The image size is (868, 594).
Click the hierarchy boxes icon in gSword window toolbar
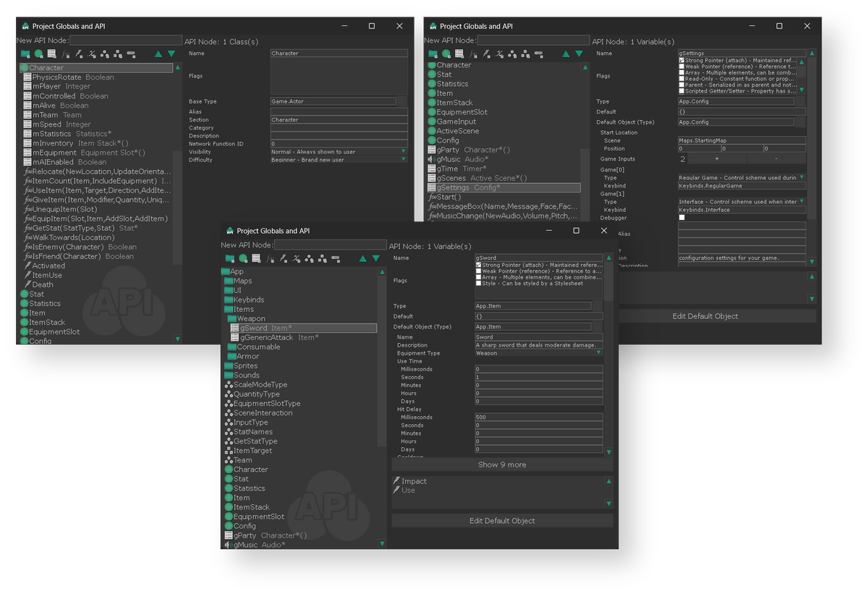[x=322, y=259]
